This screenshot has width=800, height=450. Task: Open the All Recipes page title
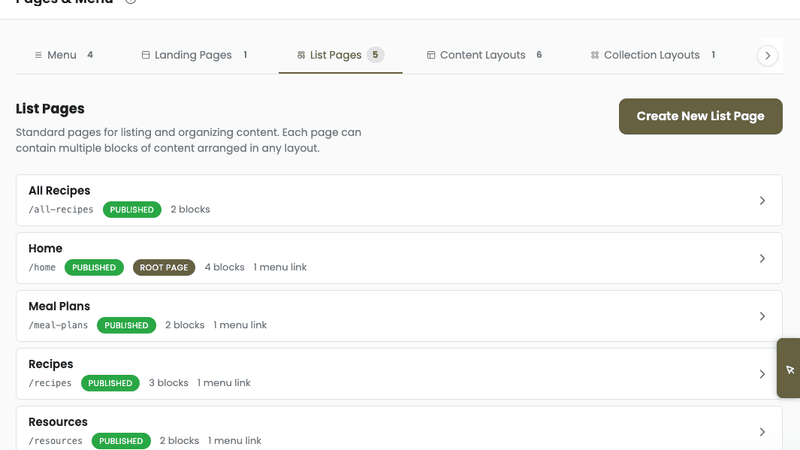click(x=59, y=190)
